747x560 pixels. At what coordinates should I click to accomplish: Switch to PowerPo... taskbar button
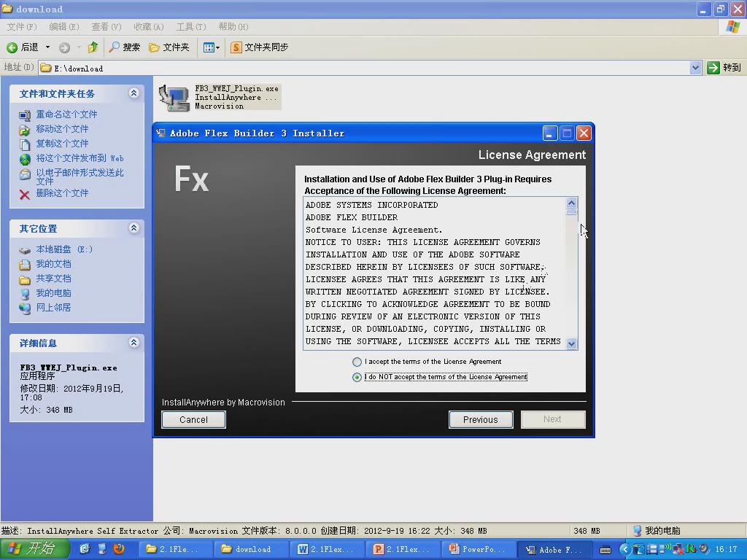pos(479,550)
